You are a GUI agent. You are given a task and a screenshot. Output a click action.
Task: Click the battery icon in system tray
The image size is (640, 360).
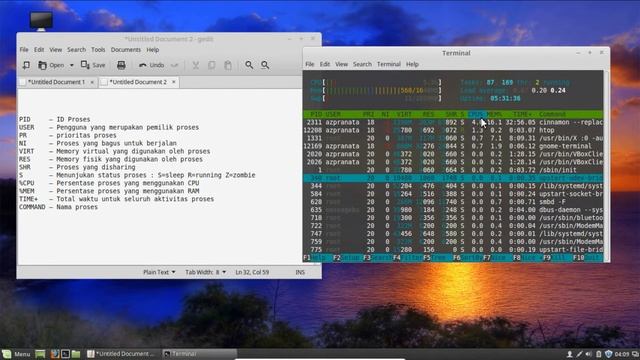[x=598, y=354]
